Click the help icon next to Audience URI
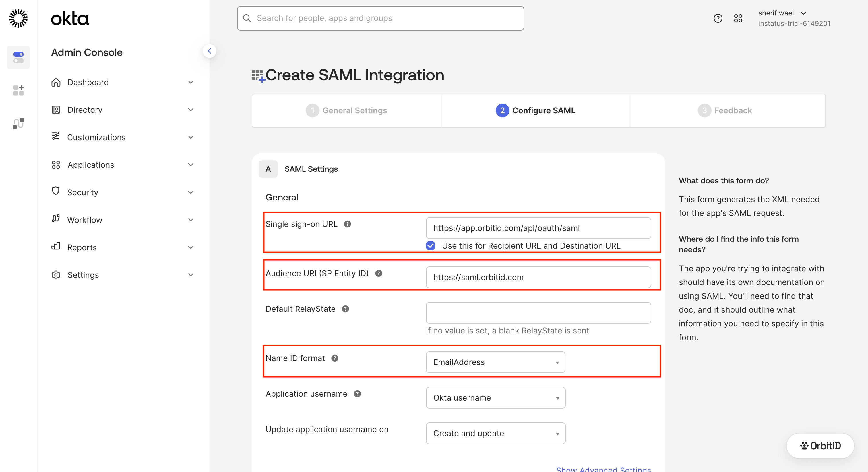 378,273
